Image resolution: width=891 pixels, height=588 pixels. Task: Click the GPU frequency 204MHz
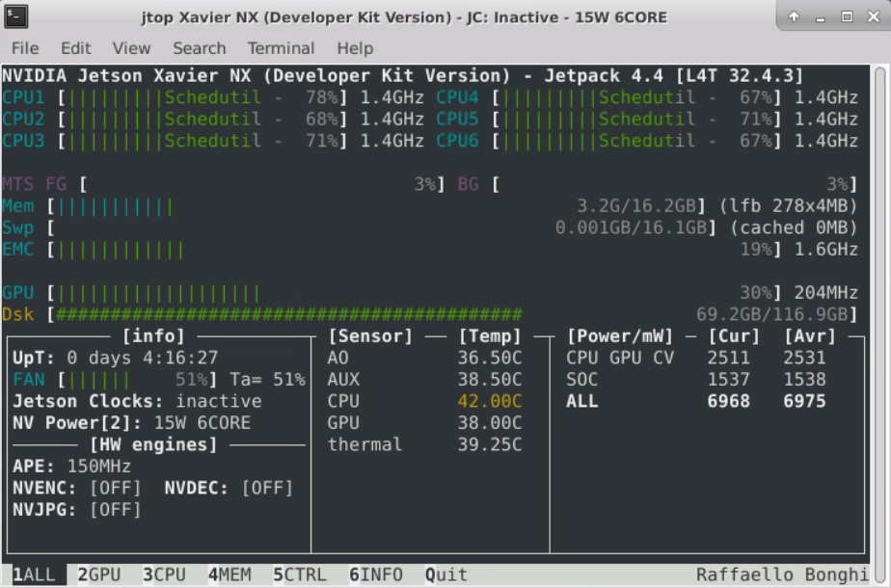click(825, 293)
